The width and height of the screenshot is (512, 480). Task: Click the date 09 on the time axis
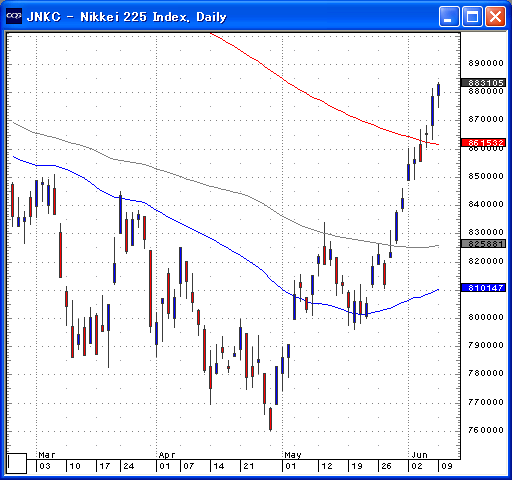click(447, 466)
